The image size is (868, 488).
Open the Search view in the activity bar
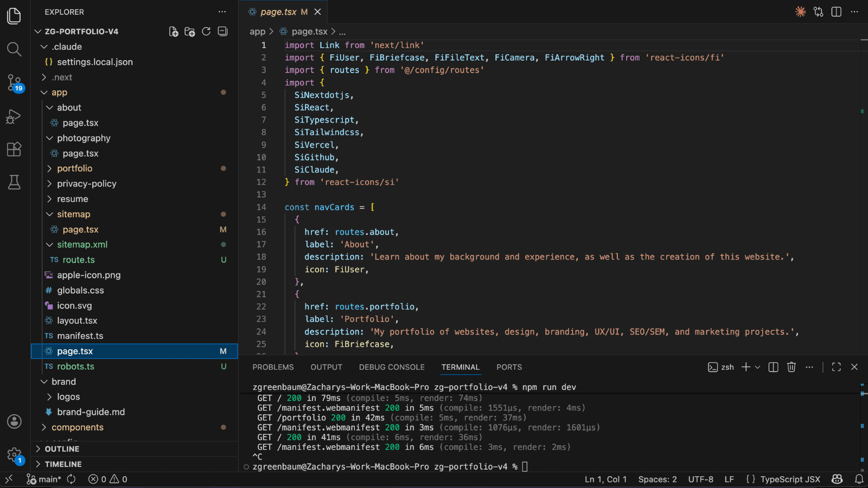(14, 49)
